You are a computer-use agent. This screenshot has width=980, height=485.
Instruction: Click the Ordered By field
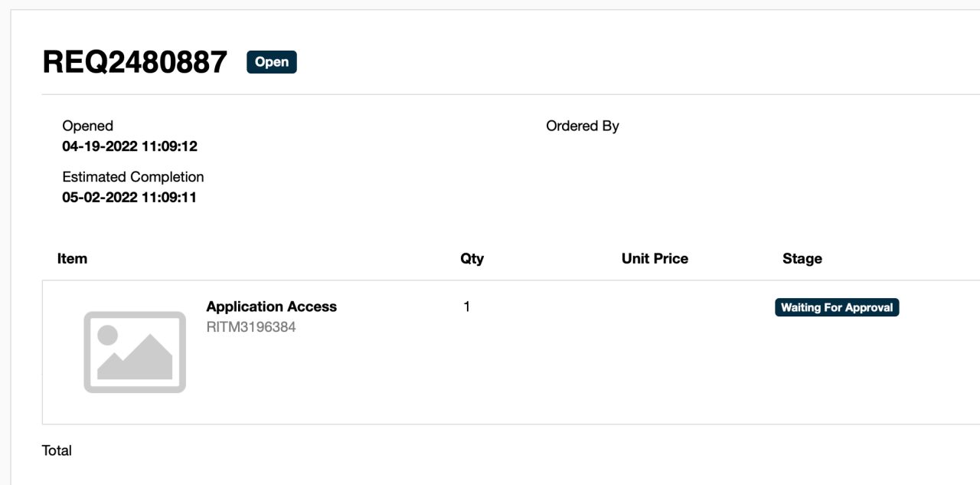pos(583,126)
